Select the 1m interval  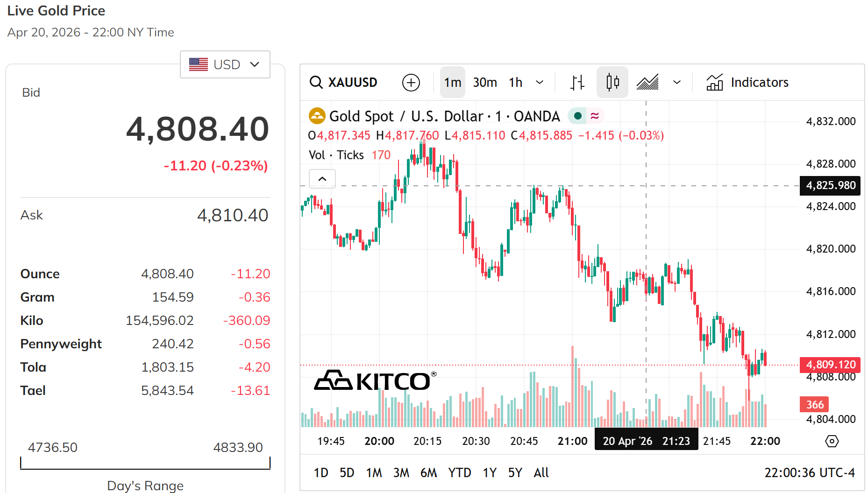pyautogui.click(x=452, y=83)
